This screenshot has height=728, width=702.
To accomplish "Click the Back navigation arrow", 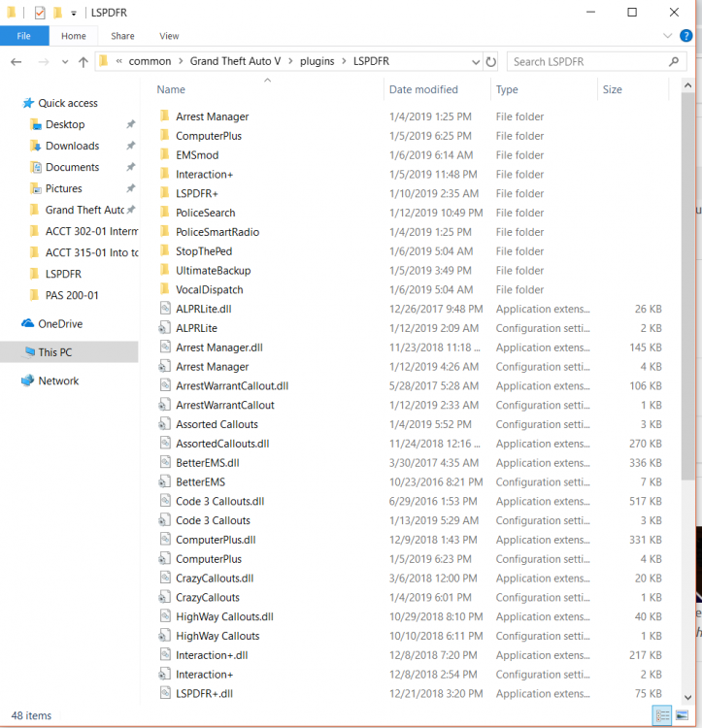I will tap(17, 62).
